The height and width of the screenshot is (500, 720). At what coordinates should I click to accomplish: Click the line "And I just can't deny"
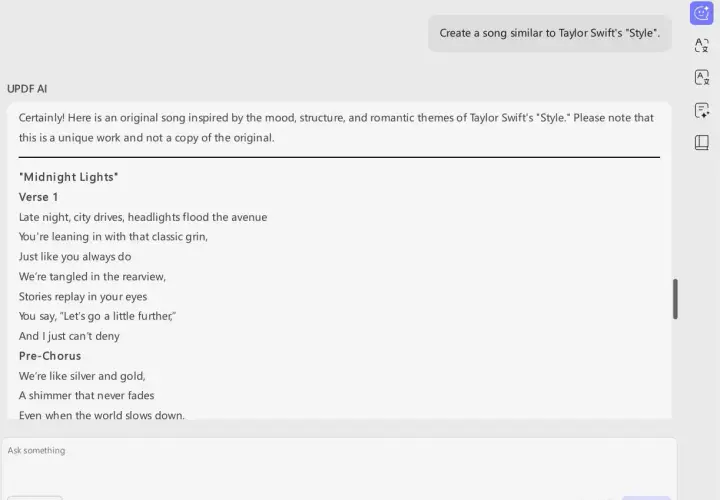click(x=69, y=336)
